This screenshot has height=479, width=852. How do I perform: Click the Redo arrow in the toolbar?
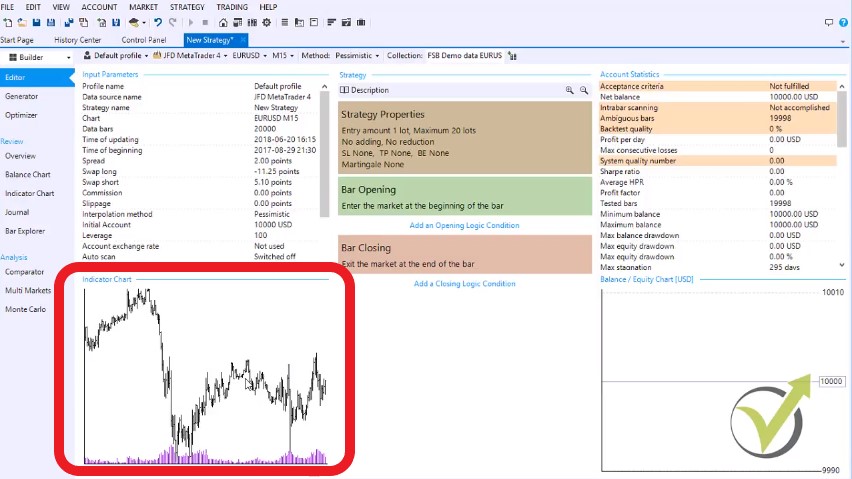[x=172, y=22]
